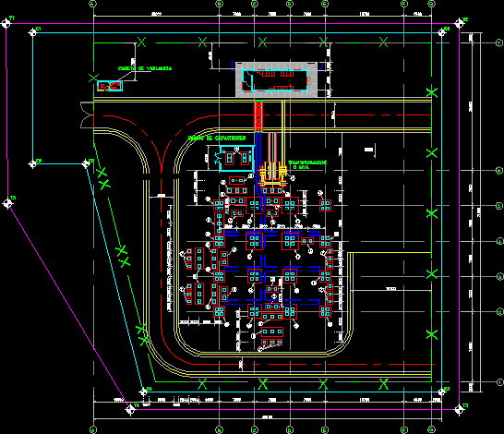The image size is (504, 434).
Task: Pick the red cable trench crossing the road
Action: (x=258, y=116)
